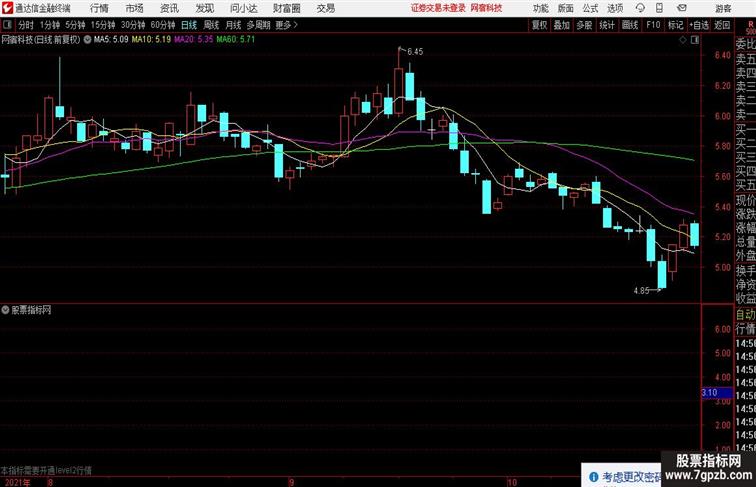Open the 版面 menu
Viewport: 756px width, 487px height.
tap(566, 8)
